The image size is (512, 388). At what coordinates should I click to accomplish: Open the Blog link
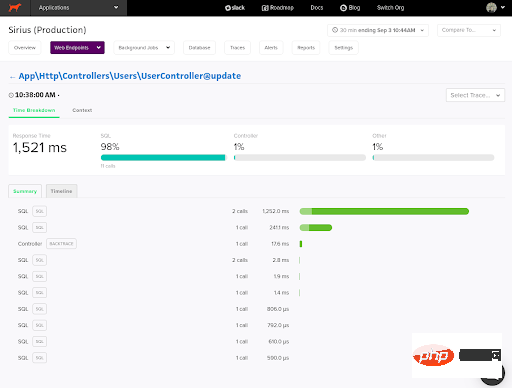pos(350,8)
